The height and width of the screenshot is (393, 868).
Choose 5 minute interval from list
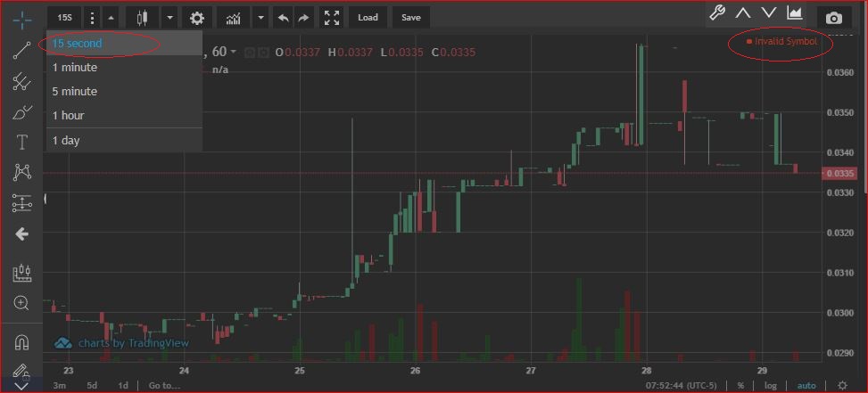tap(124, 91)
